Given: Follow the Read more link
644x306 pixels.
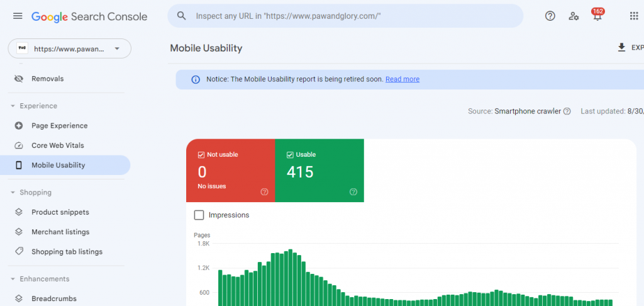Looking at the screenshot, I should pyautogui.click(x=402, y=79).
